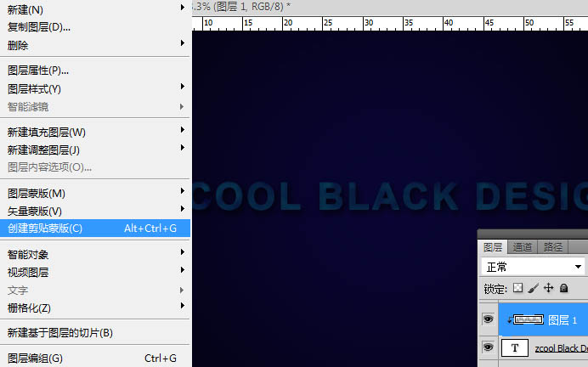
Task: Expand arrow next to 图层样式(Y)
Action: coord(182,87)
